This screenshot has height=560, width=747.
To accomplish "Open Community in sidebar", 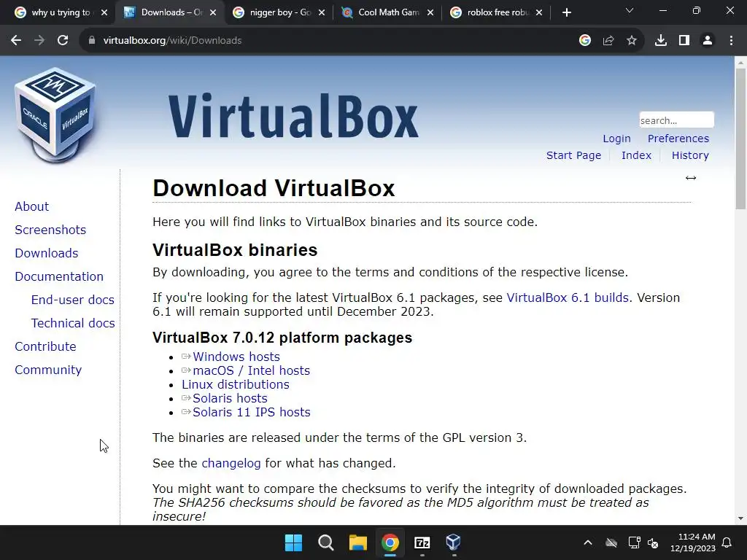I will (x=48, y=370).
